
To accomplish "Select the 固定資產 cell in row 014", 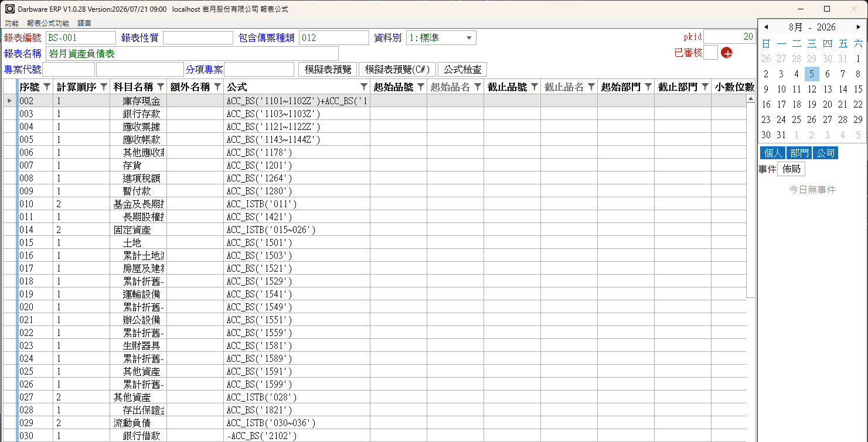I will tap(138, 230).
